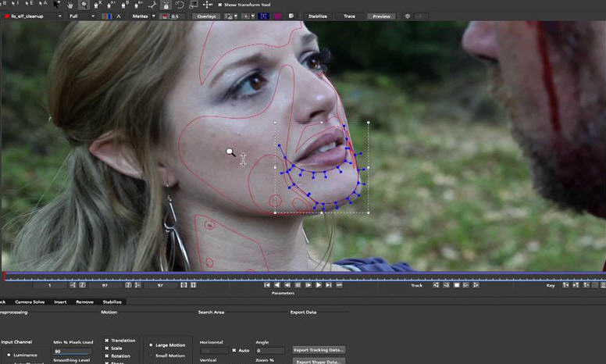Image resolution: width=606 pixels, height=364 pixels.
Task: Enable the Show Transform Tool checkbox
Action: [x=220, y=5]
